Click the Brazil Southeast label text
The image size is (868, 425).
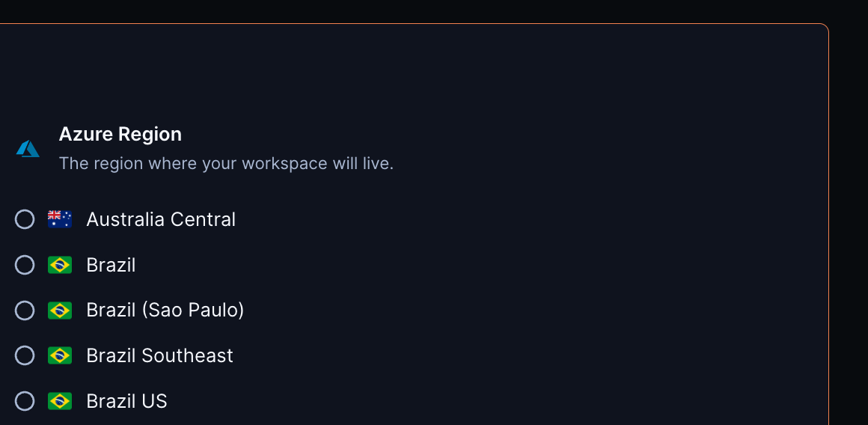(x=159, y=355)
